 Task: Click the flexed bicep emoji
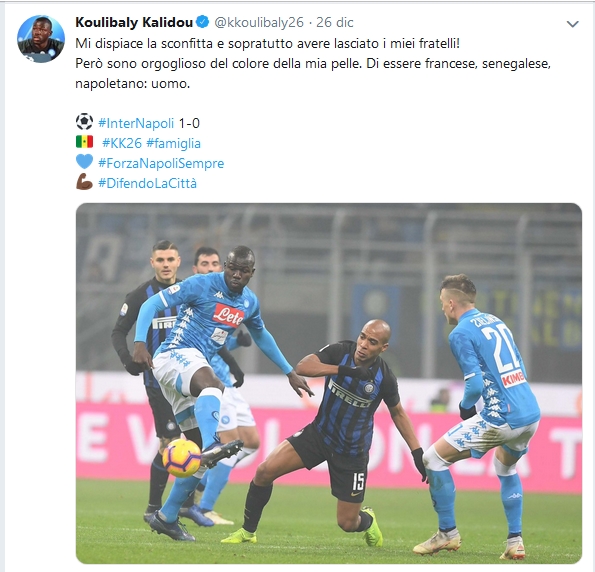click(84, 182)
